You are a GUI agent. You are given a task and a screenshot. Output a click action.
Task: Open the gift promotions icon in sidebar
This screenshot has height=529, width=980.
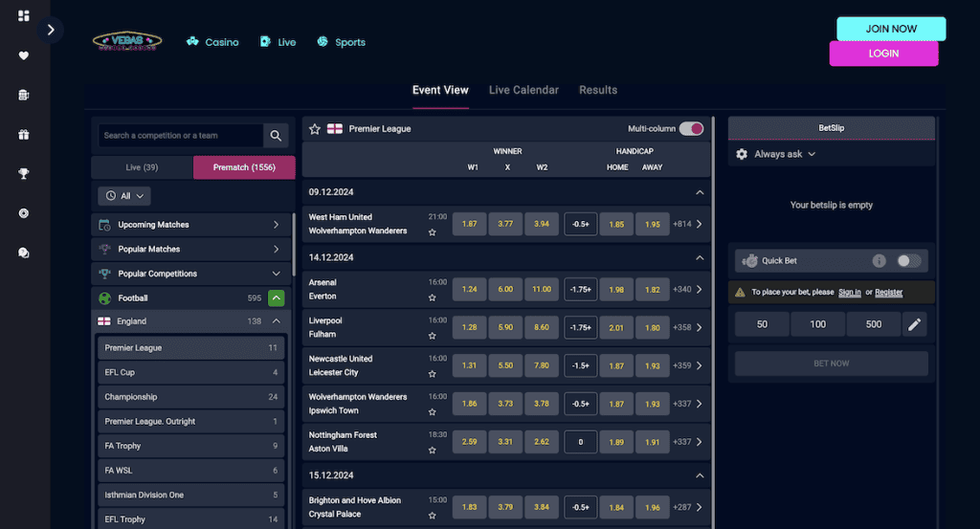coord(24,134)
